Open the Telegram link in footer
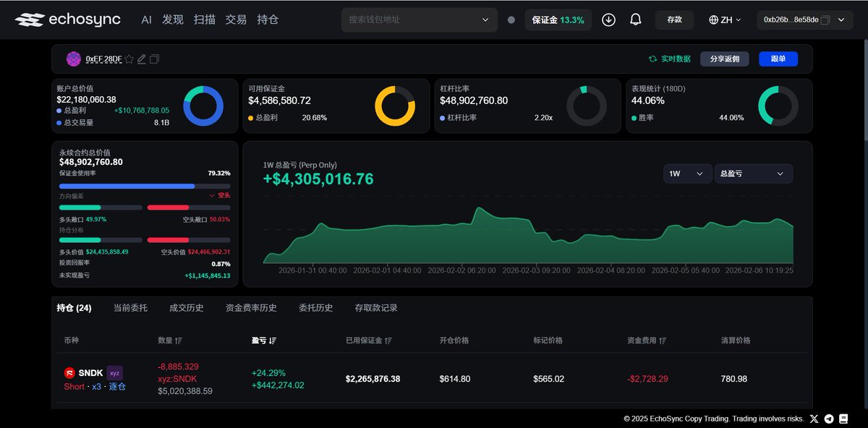The width and height of the screenshot is (868, 428). pyautogui.click(x=829, y=419)
